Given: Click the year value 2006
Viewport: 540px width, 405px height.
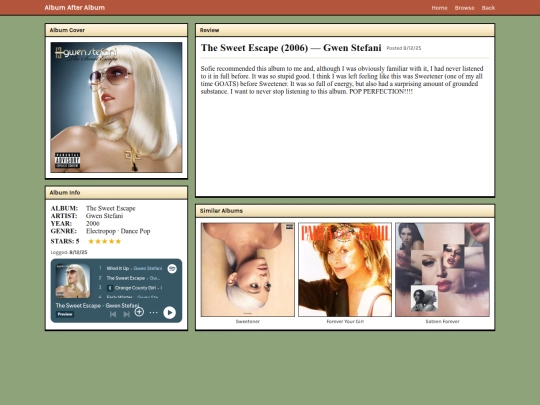Looking at the screenshot, I should point(93,224).
